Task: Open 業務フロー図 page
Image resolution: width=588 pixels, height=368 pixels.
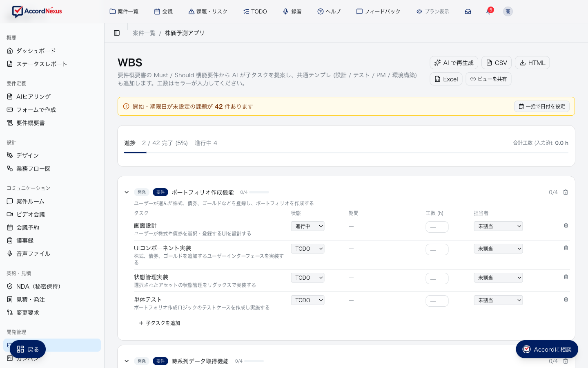Action: point(52,168)
